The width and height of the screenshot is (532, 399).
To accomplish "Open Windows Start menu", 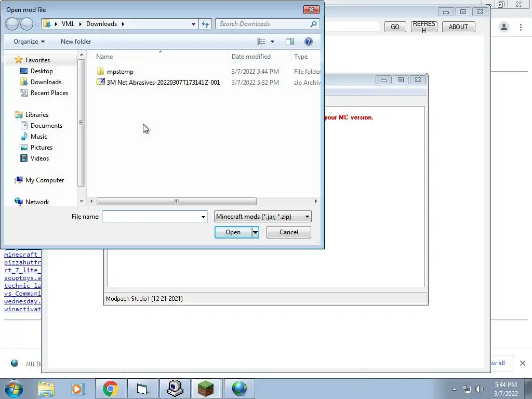I will (14, 389).
